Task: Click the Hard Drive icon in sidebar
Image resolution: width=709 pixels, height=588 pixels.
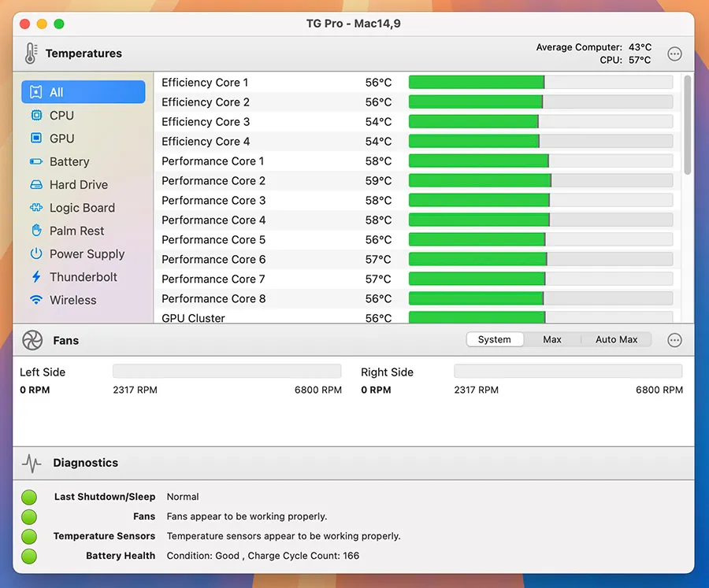Action: tap(36, 185)
